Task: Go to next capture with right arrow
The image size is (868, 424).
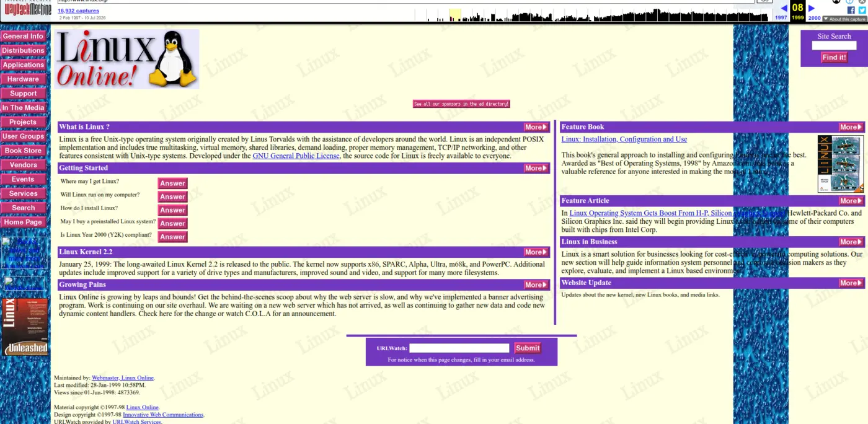Action: point(812,8)
